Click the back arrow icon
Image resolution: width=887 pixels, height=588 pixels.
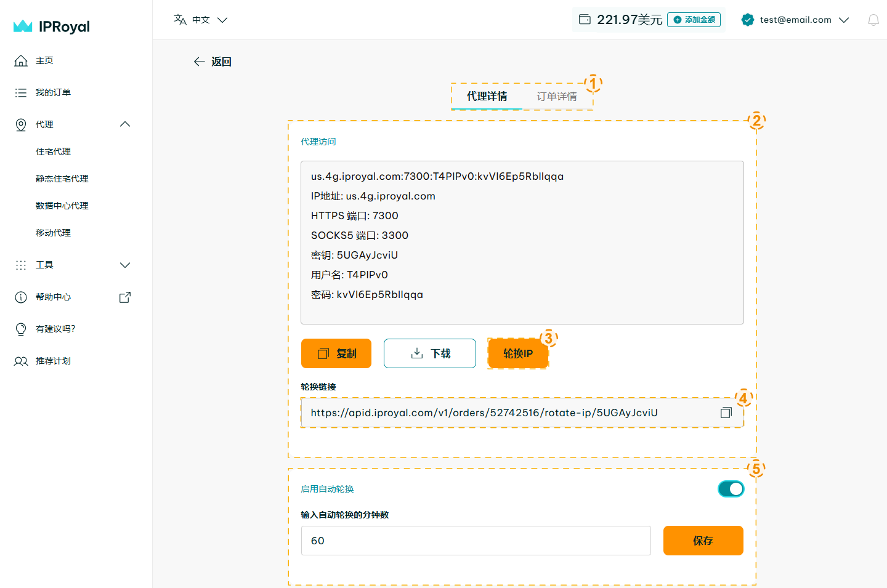click(199, 62)
